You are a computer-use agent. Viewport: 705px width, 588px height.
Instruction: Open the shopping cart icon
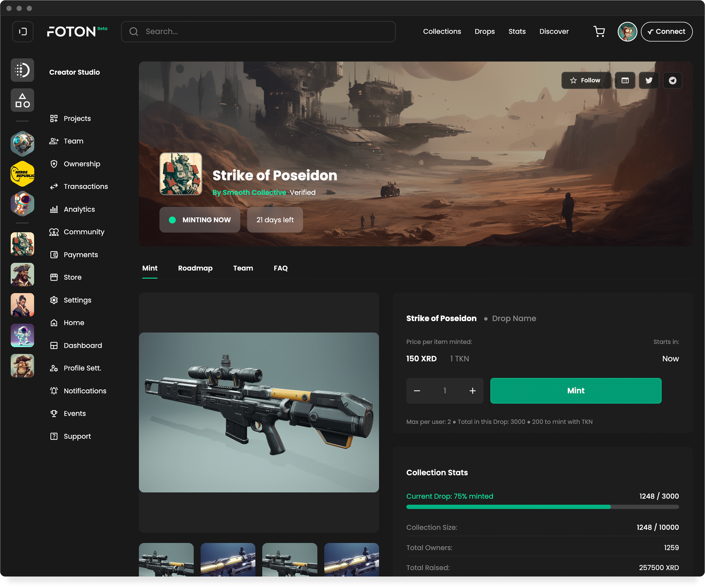click(x=599, y=32)
